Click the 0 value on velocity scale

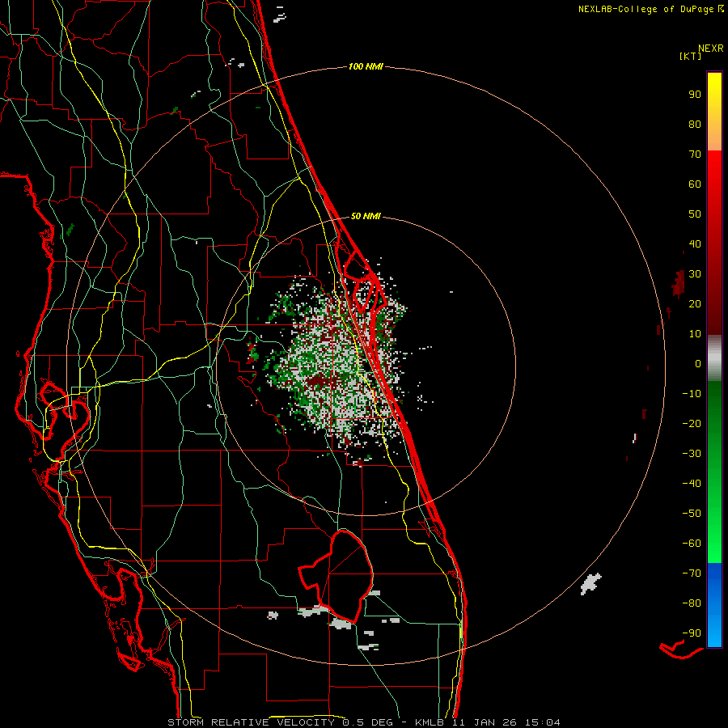(698, 364)
